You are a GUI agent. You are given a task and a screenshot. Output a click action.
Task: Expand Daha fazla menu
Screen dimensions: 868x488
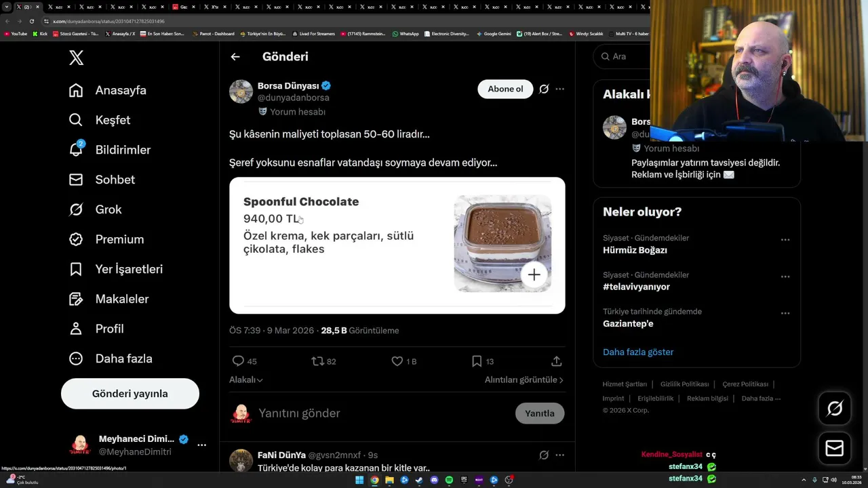click(111, 359)
